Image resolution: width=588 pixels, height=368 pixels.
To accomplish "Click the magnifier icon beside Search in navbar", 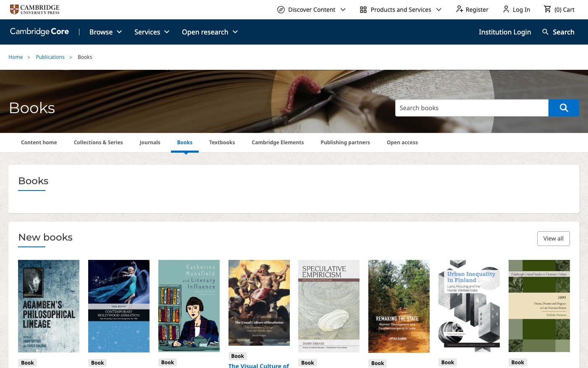I will click(x=545, y=32).
